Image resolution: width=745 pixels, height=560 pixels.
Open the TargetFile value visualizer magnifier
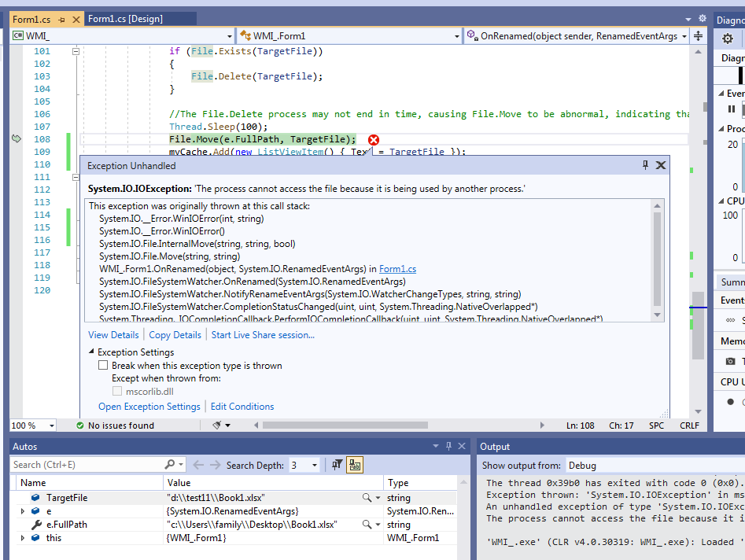pos(367,498)
